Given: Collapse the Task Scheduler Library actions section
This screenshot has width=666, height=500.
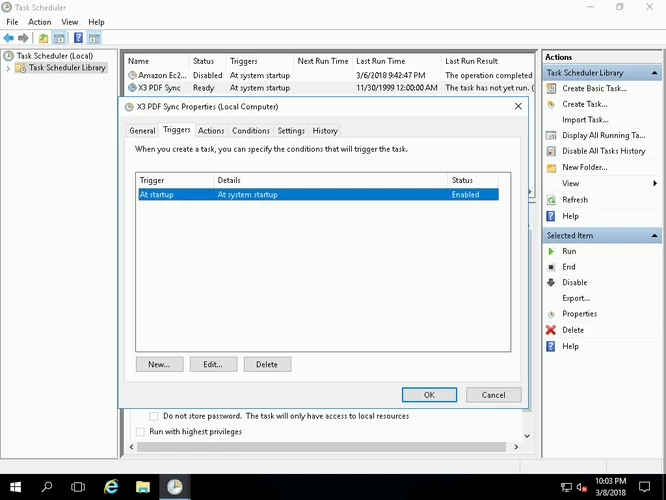Looking at the screenshot, I should click(655, 73).
